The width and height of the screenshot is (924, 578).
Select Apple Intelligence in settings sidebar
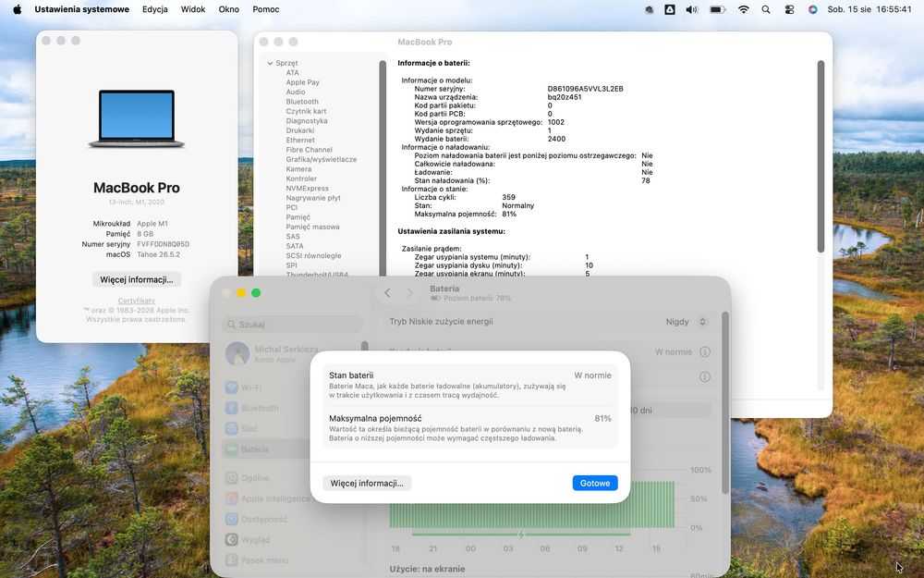point(268,499)
